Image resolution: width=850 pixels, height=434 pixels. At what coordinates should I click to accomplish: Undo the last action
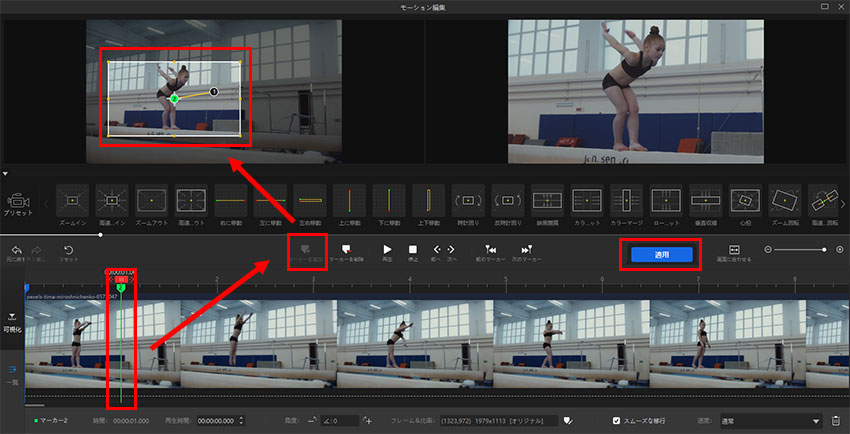click(x=17, y=250)
